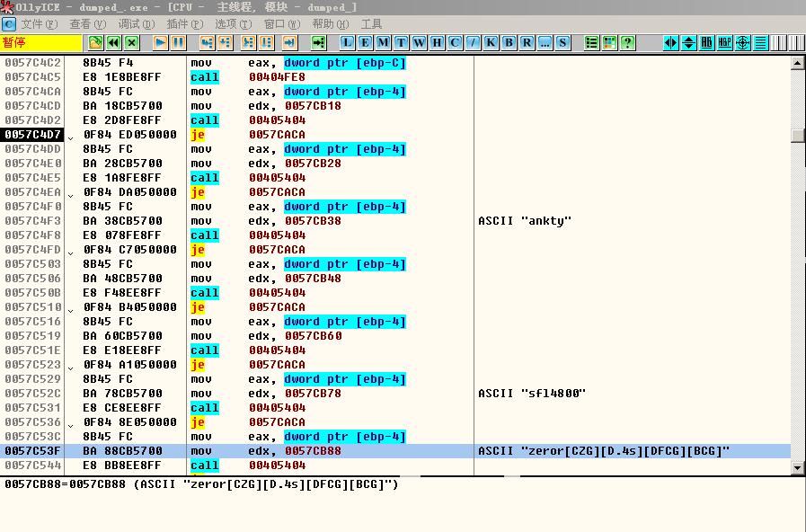Open Source window with S button
This screenshot has width=806, height=532.
click(562, 42)
